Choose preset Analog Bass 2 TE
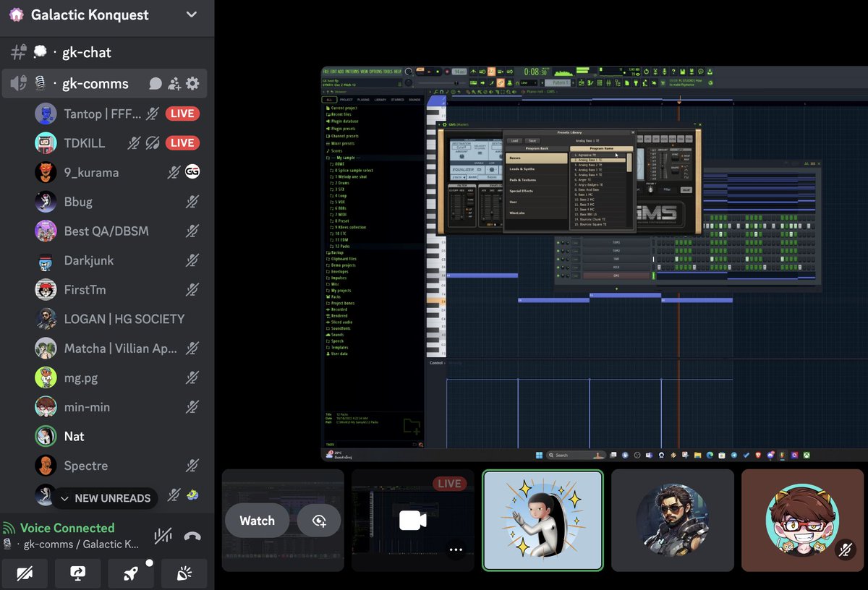 click(x=598, y=165)
